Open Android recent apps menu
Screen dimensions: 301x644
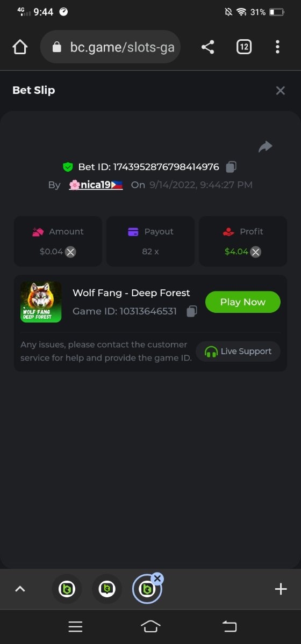point(75,626)
